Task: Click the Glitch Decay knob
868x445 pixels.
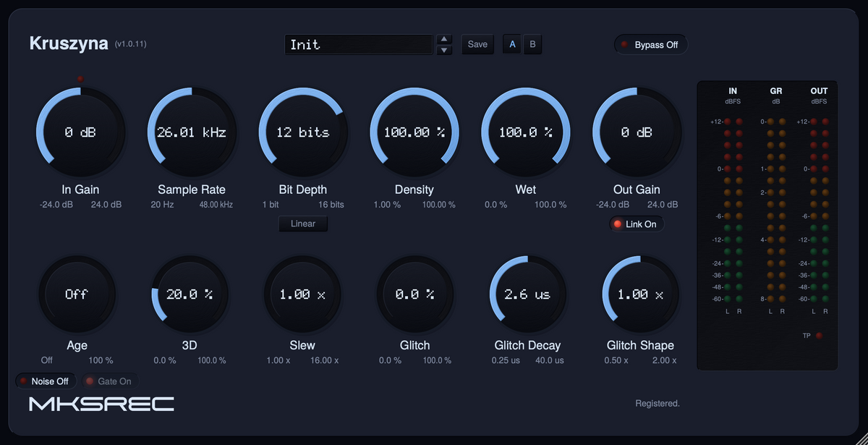Action: (527, 294)
